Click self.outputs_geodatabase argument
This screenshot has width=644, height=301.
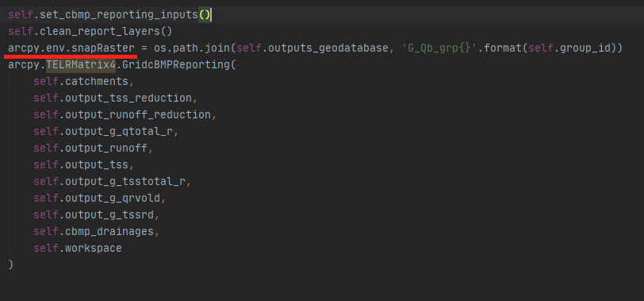[x=312, y=48]
